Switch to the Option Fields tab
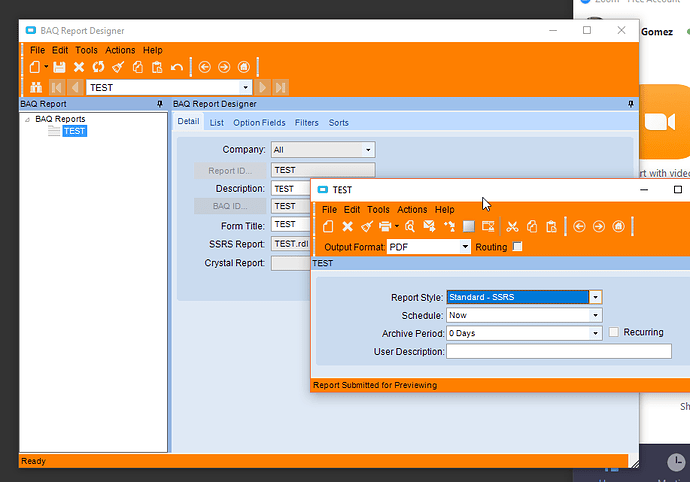This screenshot has width=690, height=482. [259, 123]
